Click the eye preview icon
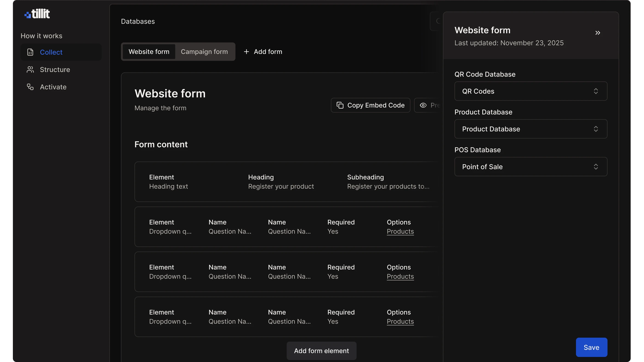Image resolution: width=644 pixels, height=362 pixels. [423, 105]
